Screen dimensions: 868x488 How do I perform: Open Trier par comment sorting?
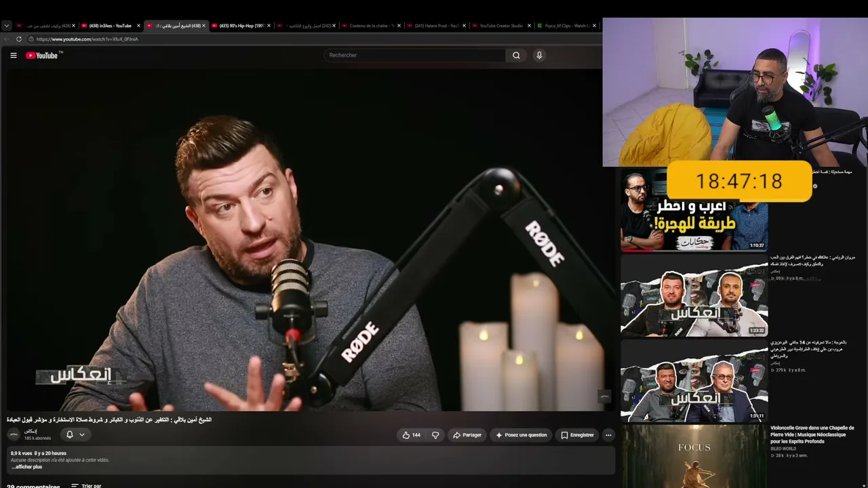[x=86, y=486]
